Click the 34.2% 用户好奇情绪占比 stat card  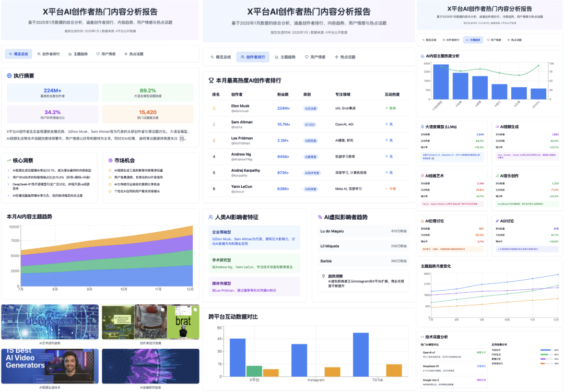(x=53, y=114)
